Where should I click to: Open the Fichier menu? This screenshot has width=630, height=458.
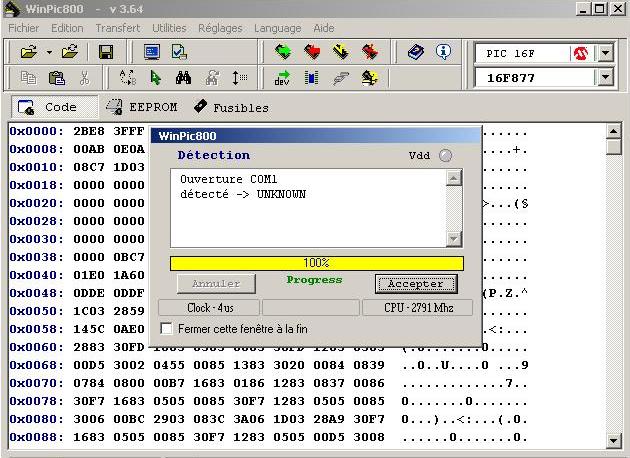coord(24,28)
